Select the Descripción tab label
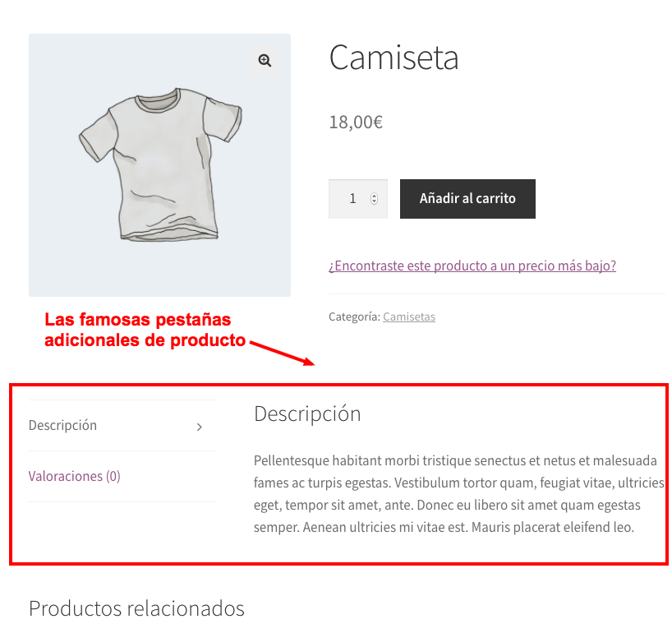The height and width of the screenshot is (633, 672). 62,426
